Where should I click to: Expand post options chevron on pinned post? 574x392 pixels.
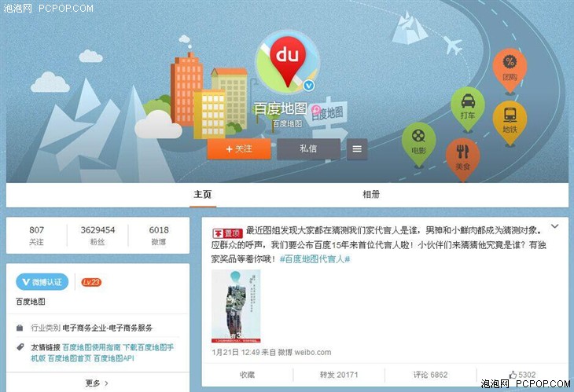(x=554, y=226)
